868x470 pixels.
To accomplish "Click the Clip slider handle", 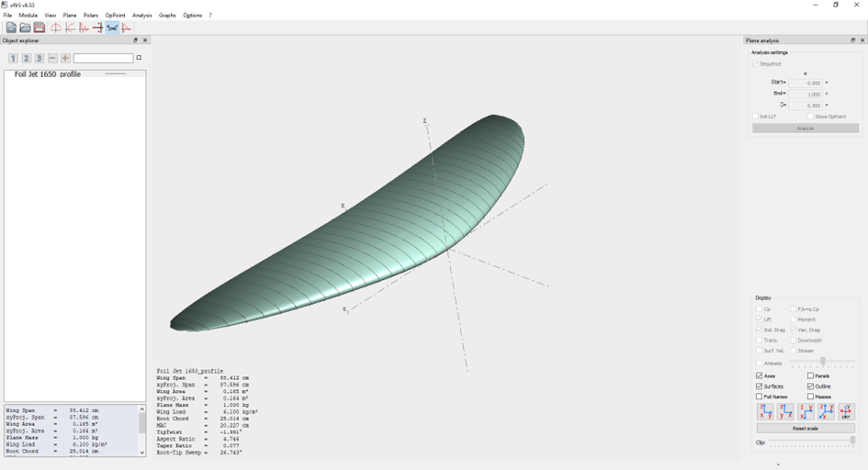I will pos(852,442).
